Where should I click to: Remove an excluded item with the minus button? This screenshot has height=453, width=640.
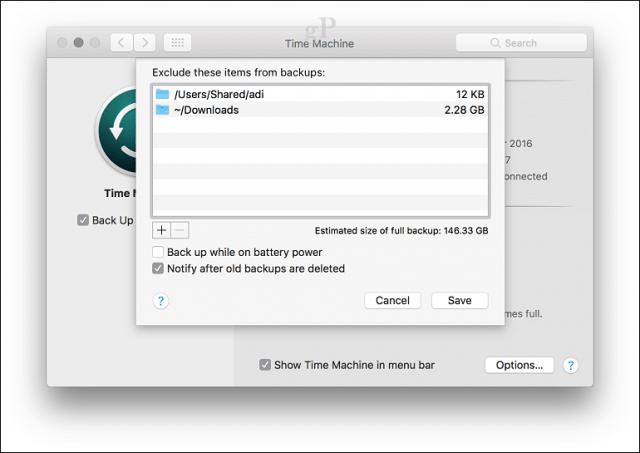[x=180, y=230]
